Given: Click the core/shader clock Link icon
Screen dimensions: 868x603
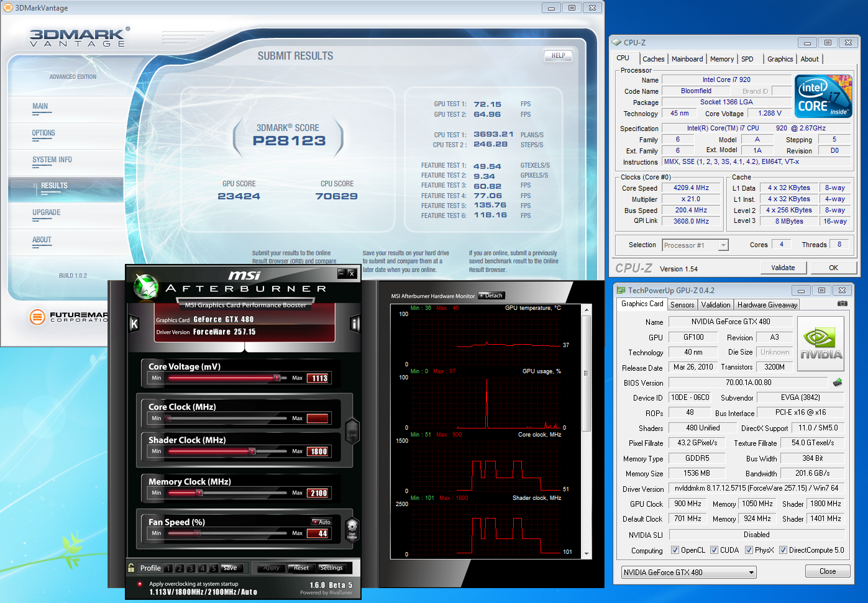Looking at the screenshot, I should pos(352,430).
